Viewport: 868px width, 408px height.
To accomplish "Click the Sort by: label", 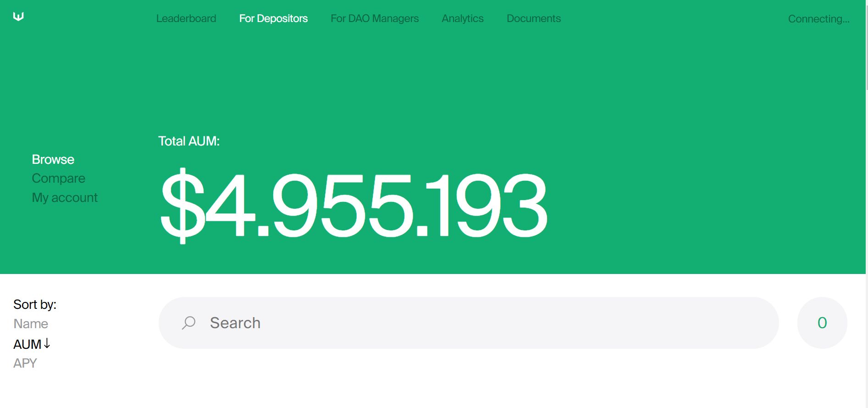I will pyautogui.click(x=35, y=304).
